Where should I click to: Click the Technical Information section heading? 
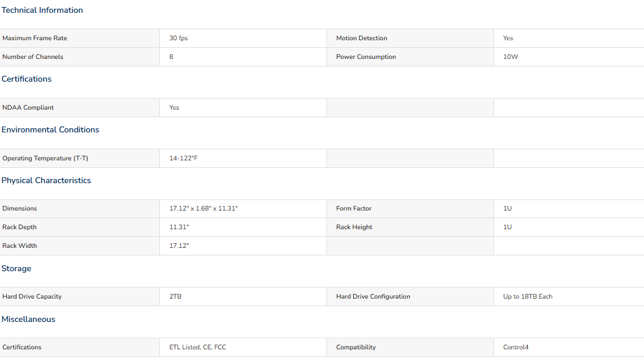42,10
